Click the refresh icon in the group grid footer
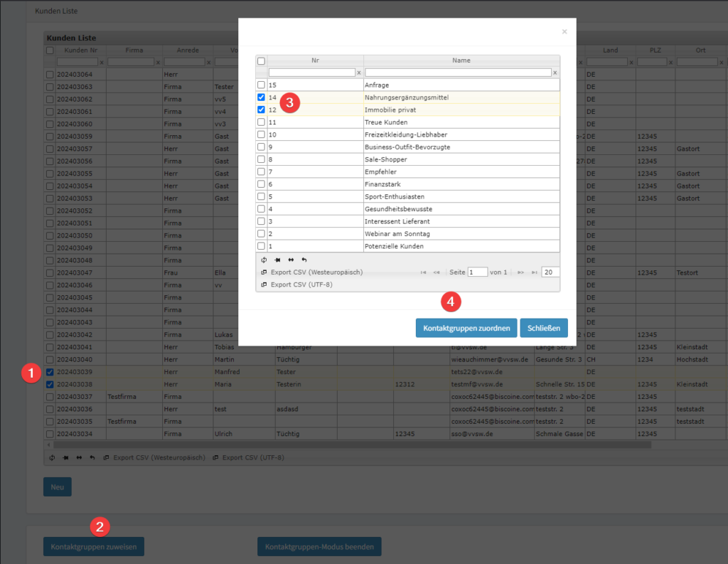 tap(264, 260)
